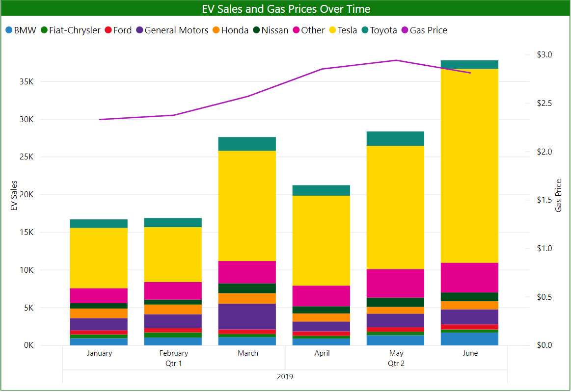This screenshot has height=392, width=571.
Task: Click the 2019 year axis label
Action: pyautogui.click(x=285, y=376)
